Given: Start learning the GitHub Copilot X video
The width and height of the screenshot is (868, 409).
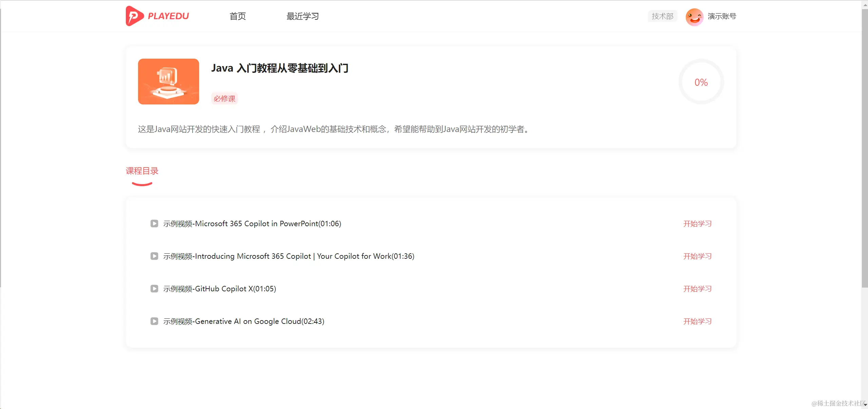Looking at the screenshot, I should [697, 289].
